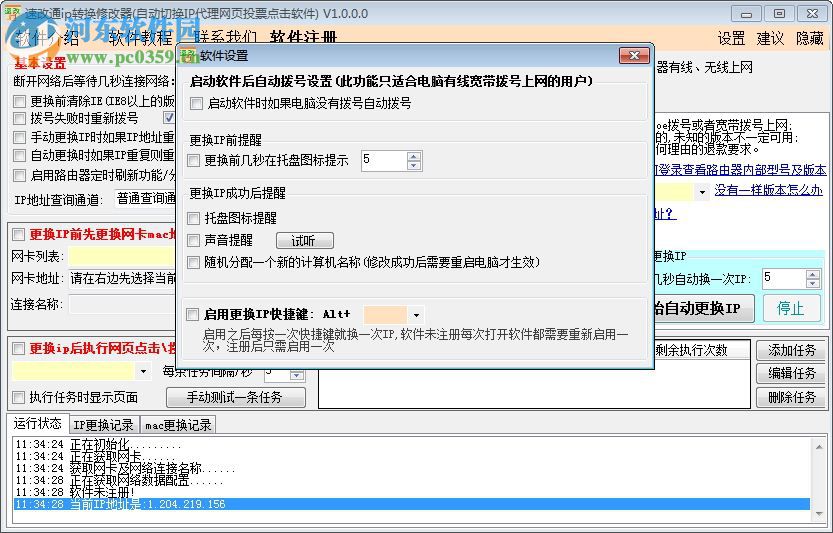
Task: Click 连接名称 field
Action: [122, 304]
